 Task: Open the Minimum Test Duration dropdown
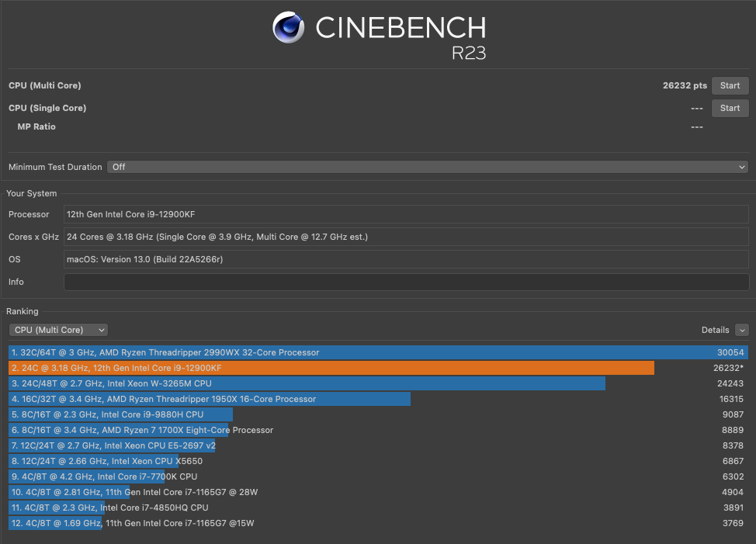coord(428,167)
